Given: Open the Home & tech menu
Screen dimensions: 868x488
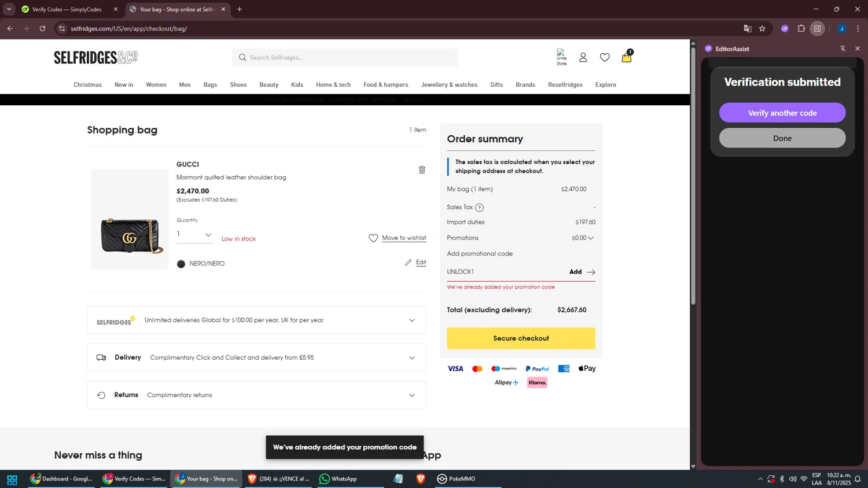Looking at the screenshot, I should pyautogui.click(x=333, y=84).
